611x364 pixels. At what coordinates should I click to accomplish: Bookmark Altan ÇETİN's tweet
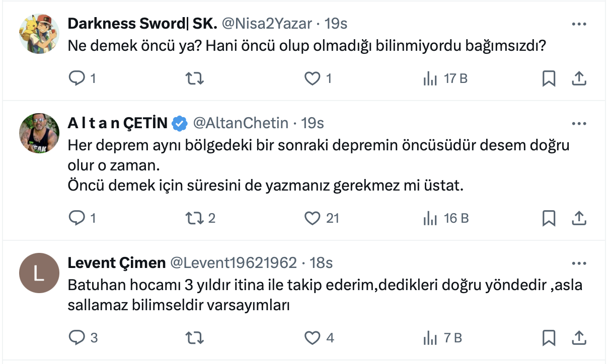click(x=549, y=218)
